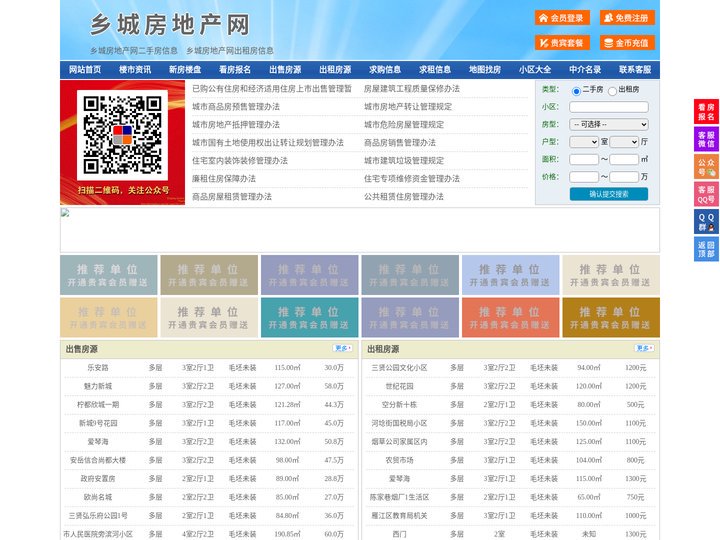
Task: Open 中介名录 navigation item
Action: coord(585,70)
